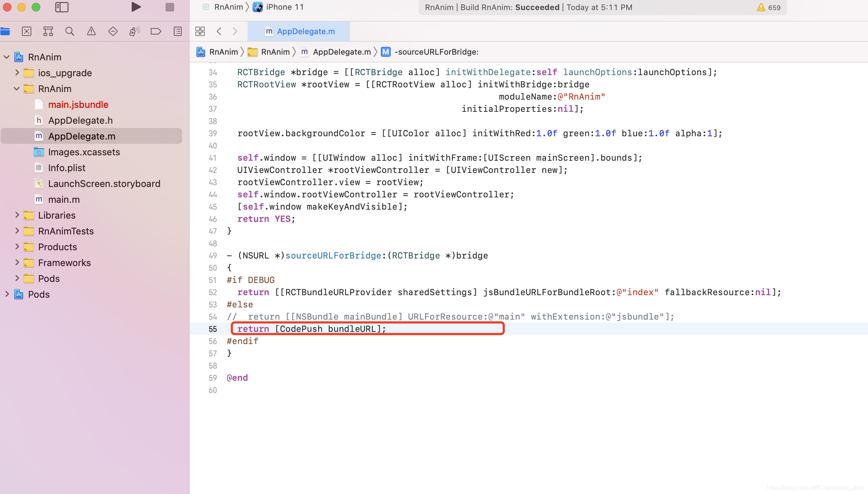Image resolution: width=868 pixels, height=494 pixels.
Task: Open the Project navigator folder icon
Action: 5,31
